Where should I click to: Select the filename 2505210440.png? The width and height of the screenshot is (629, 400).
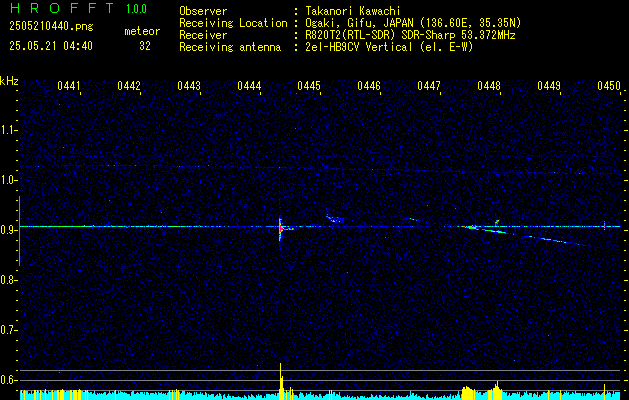pyautogui.click(x=51, y=27)
